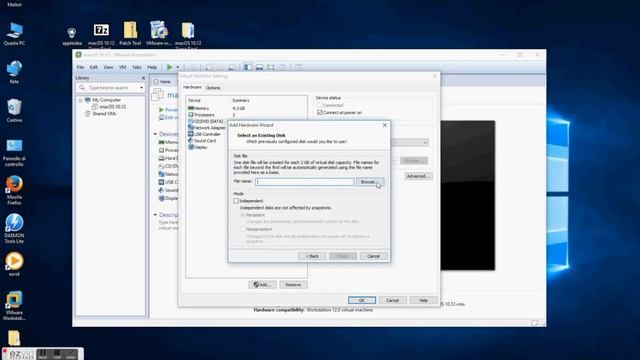The width and height of the screenshot is (640, 360).
Task: Collapse the Description section triangle
Action: 155,215
